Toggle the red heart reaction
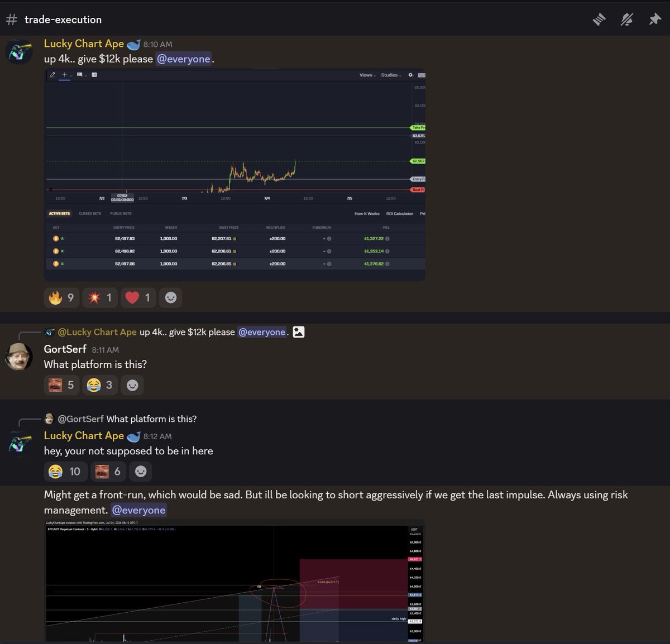The image size is (670, 644). point(138,297)
